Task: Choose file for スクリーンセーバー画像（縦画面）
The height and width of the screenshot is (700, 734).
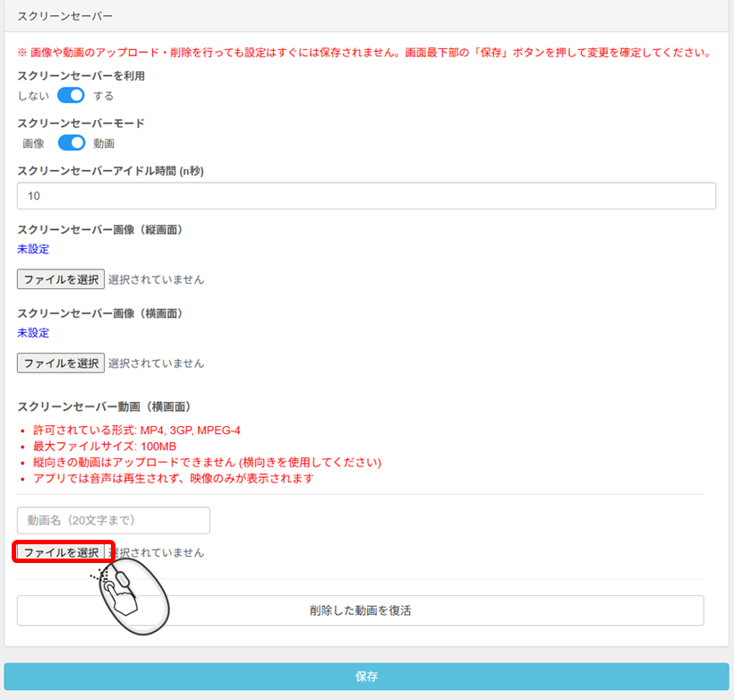Action: tap(61, 279)
